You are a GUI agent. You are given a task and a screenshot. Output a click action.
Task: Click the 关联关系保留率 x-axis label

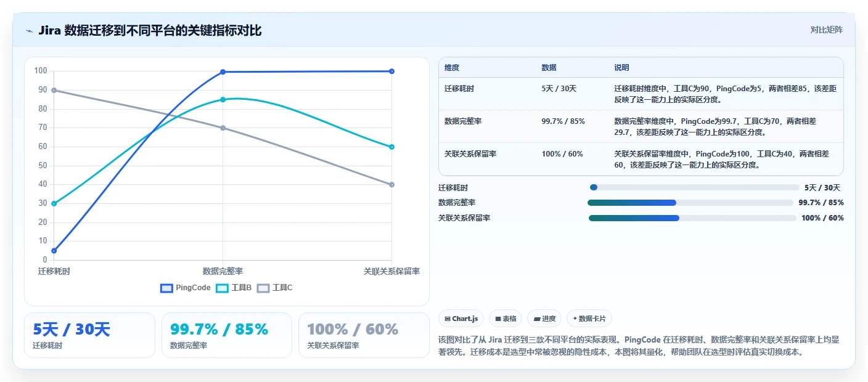click(391, 271)
